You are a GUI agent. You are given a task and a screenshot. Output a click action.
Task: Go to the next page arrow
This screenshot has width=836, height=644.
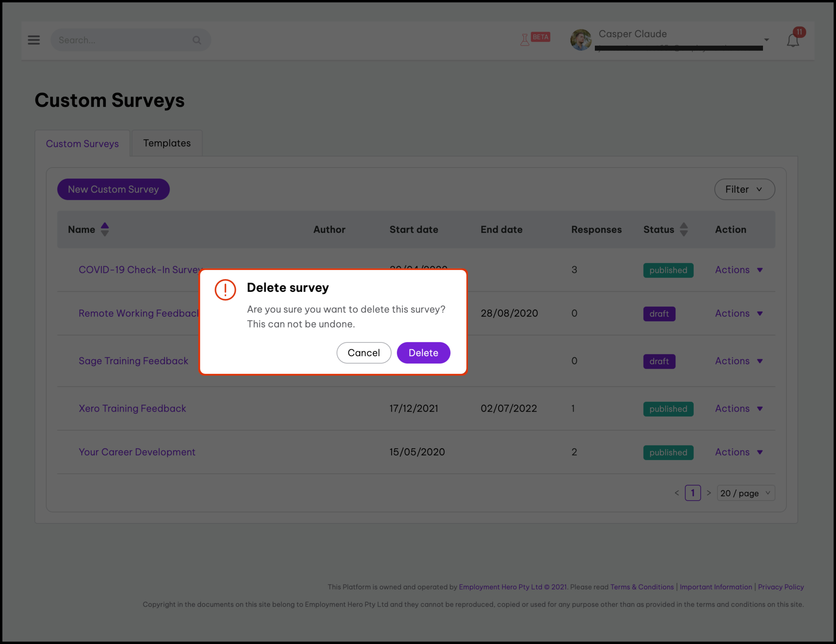pos(709,493)
